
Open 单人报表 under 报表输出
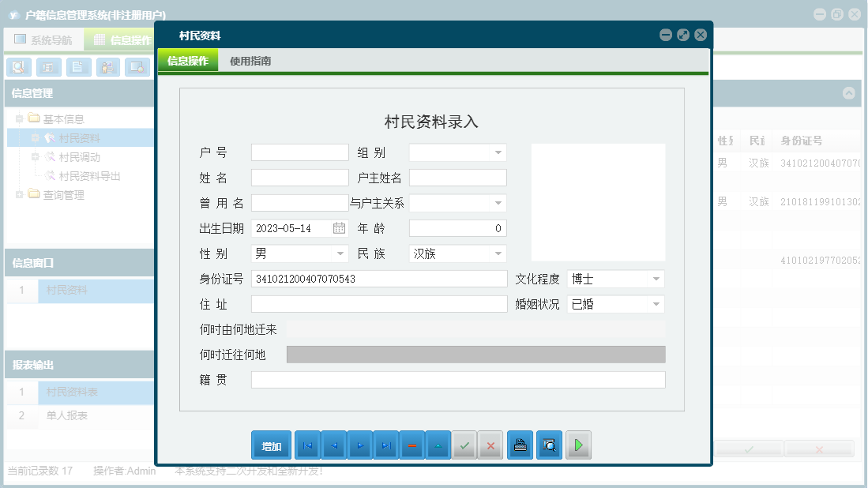(x=68, y=415)
